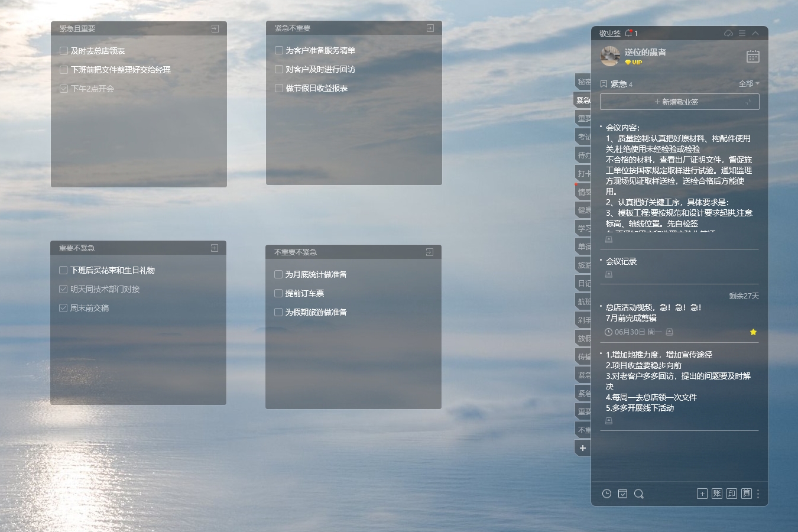This screenshot has width=798, height=532.
Task: Open the notification bell in the 敬业签 header
Action: point(628,33)
